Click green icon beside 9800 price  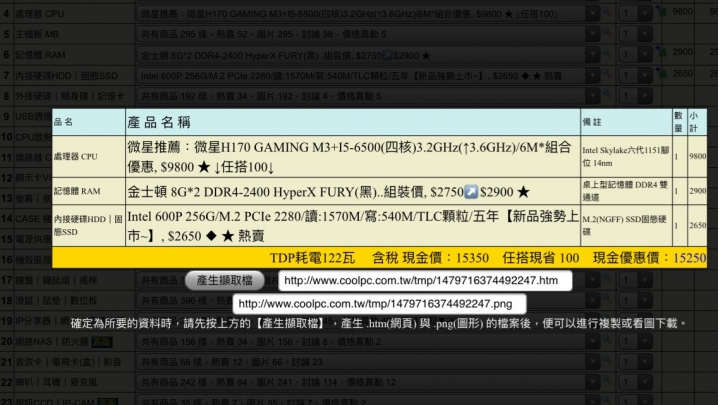(662, 11)
